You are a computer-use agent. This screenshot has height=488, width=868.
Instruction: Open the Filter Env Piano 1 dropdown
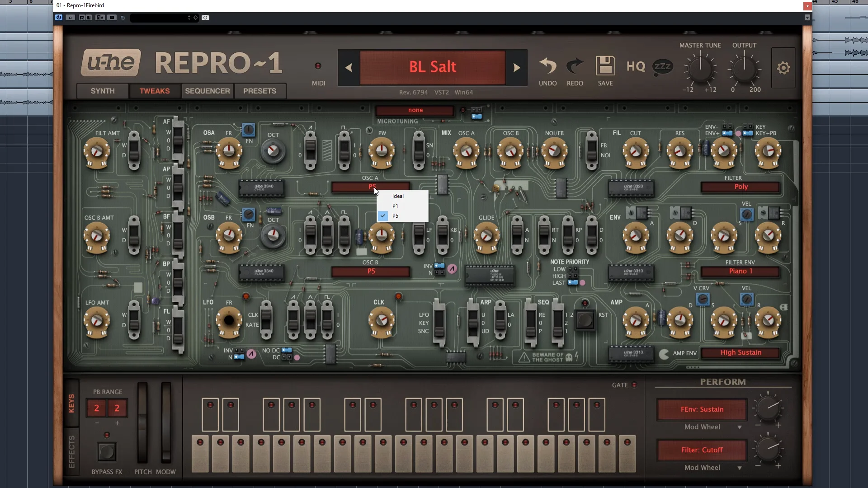coord(741,271)
